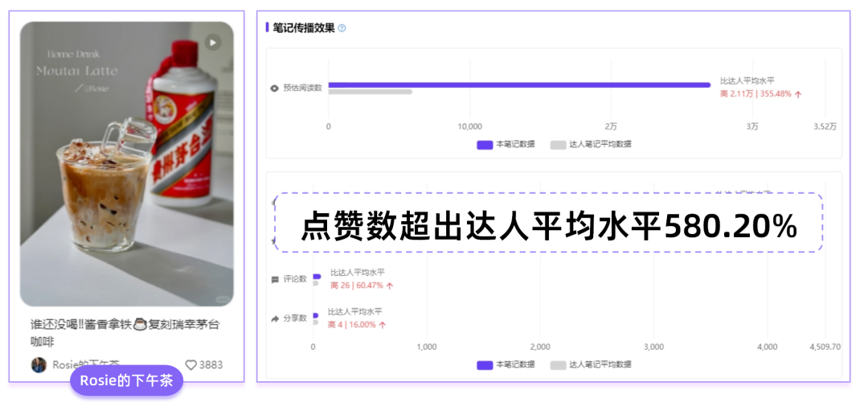Click the 评论数 label
868x411 pixels.
(295, 279)
